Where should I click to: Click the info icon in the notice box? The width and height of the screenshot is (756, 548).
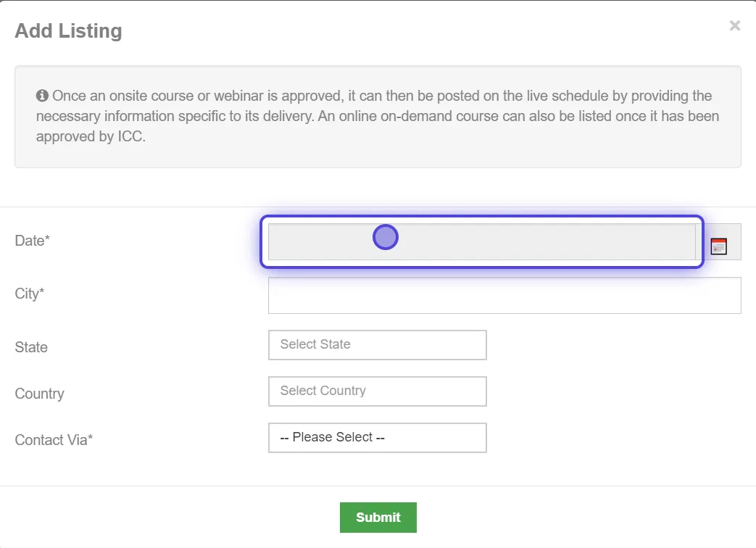(x=41, y=95)
